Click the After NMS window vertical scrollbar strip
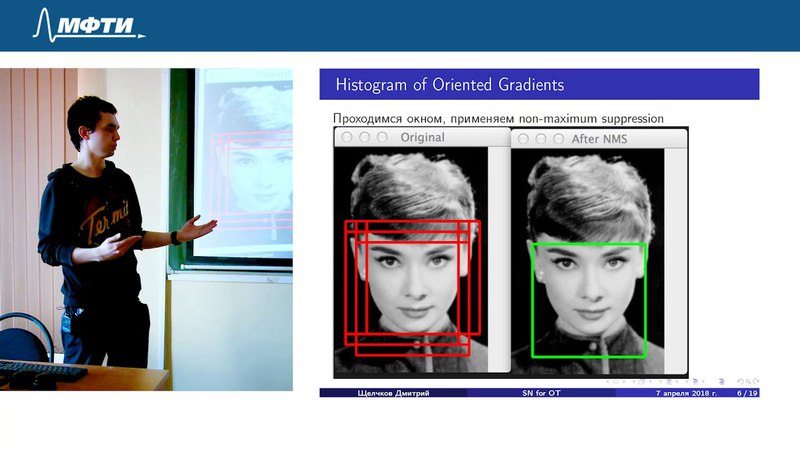This screenshot has width=800, height=450. [x=676, y=261]
